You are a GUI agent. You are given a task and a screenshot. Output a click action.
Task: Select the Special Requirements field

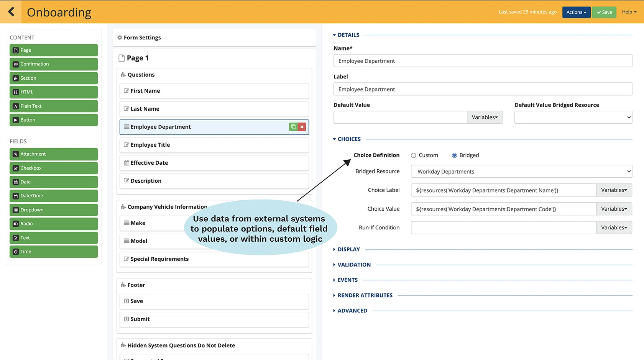tap(214, 259)
